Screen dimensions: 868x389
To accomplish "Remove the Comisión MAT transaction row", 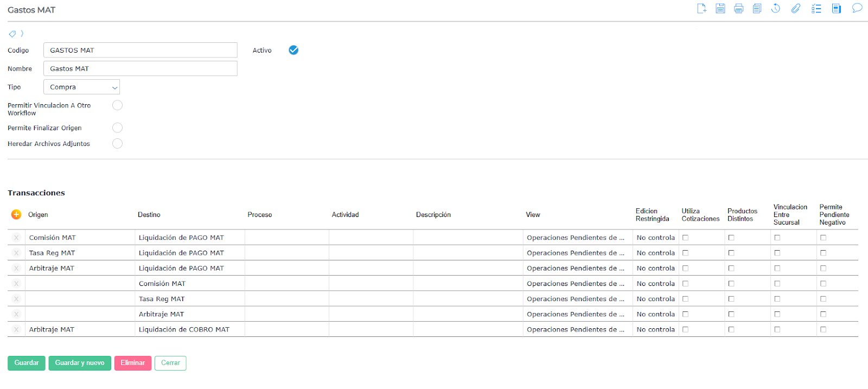I will coord(16,238).
